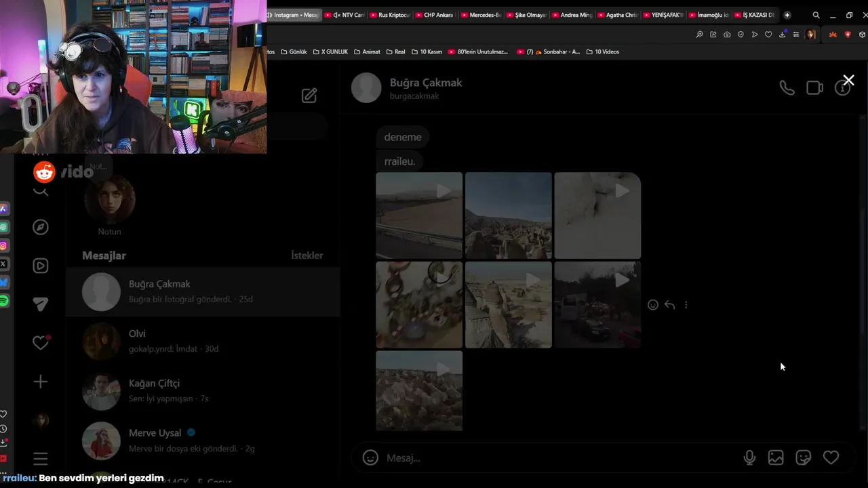
Task: Switch to the Instagram Mesajlar tab
Action: (292, 15)
